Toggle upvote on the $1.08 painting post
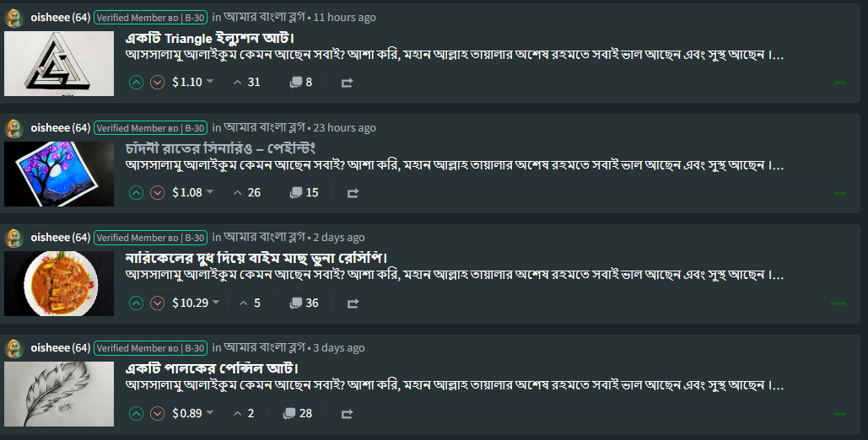The image size is (868, 440). [x=137, y=193]
